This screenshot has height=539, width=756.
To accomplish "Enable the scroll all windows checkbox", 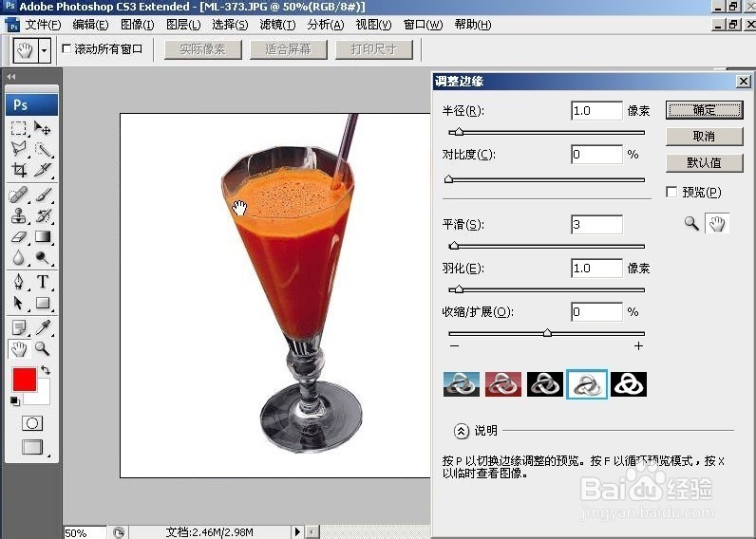I will pyautogui.click(x=67, y=48).
